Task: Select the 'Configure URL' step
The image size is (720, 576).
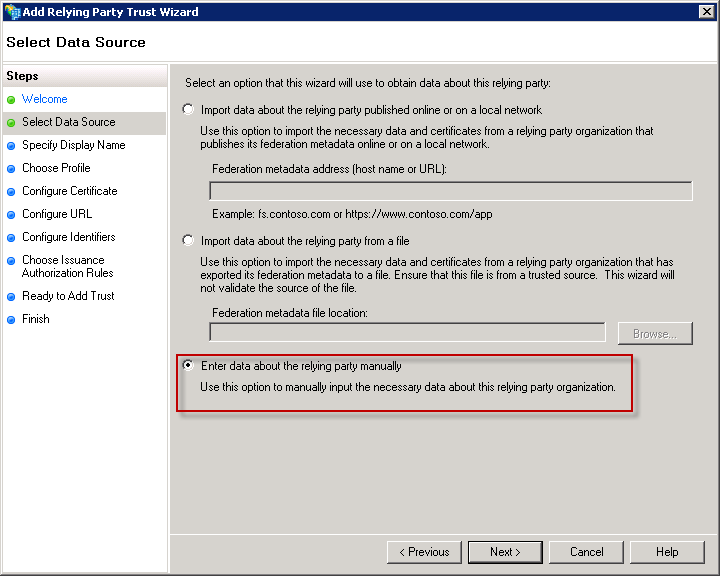Action: pos(57,214)
